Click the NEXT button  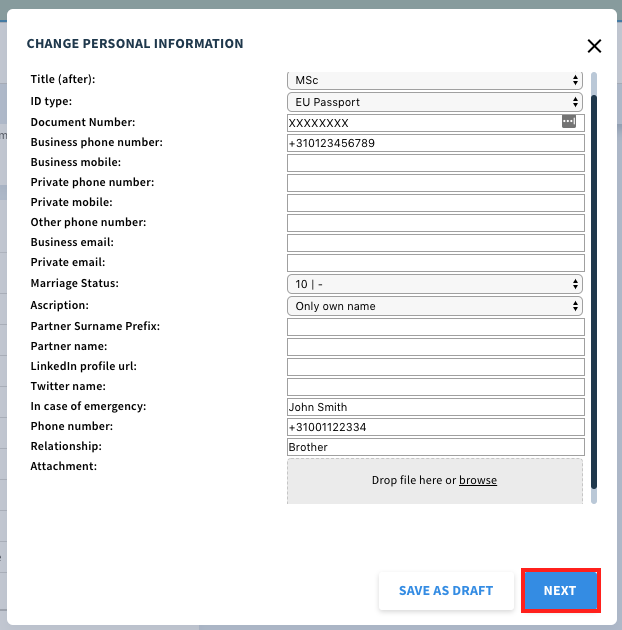[x=561, y=591]
